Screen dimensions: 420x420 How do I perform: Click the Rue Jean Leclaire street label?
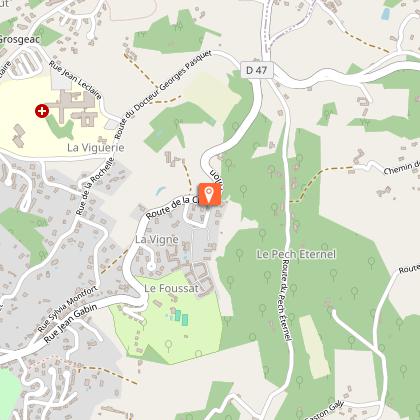tap(75, 80)
